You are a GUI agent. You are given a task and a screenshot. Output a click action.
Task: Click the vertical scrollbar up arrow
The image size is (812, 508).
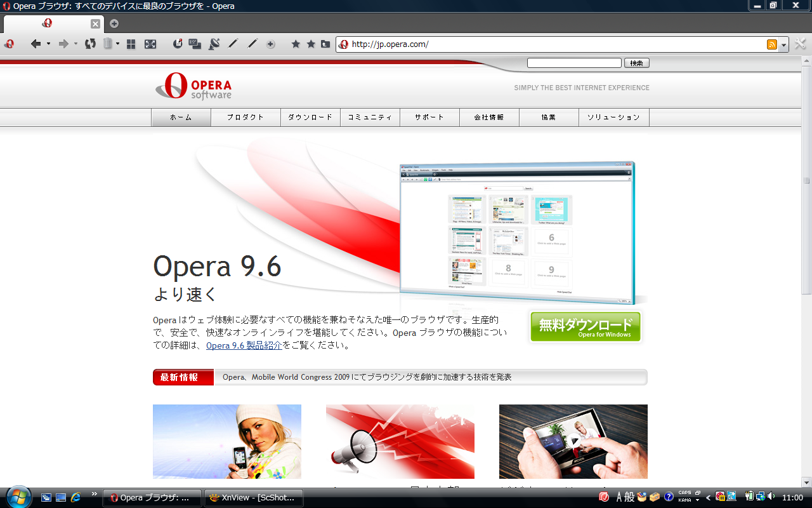[x=807, y=61]
